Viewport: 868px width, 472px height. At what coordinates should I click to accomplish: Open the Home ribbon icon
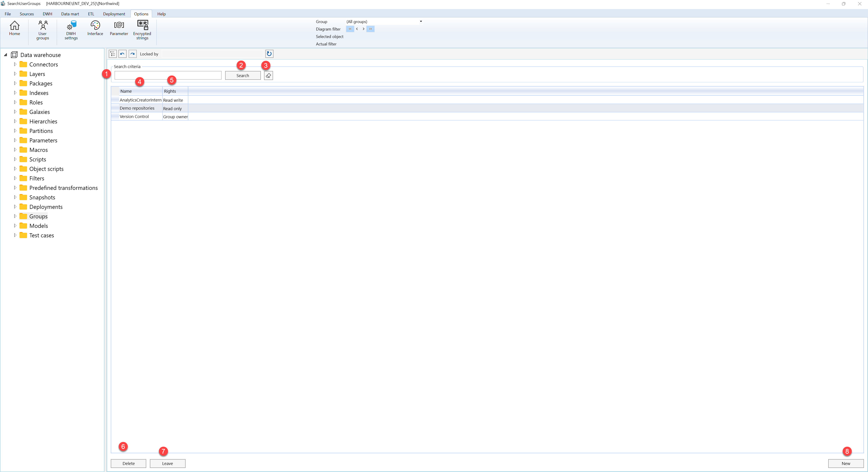14,28
